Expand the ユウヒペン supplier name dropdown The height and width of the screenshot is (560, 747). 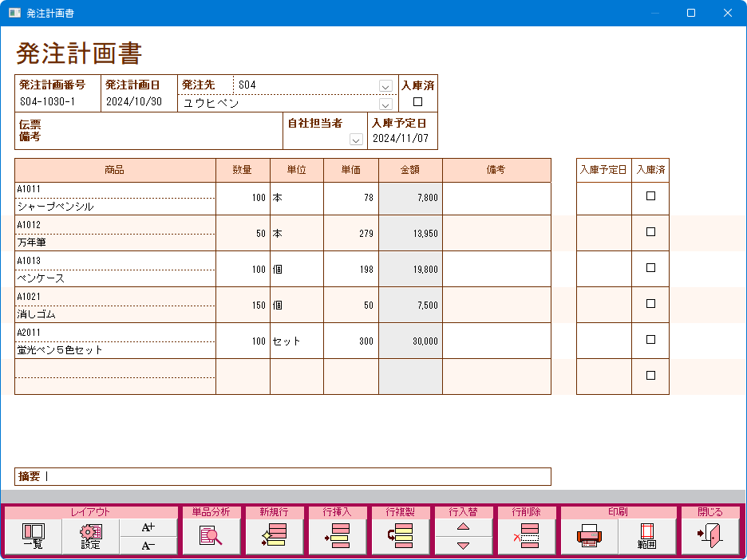pyautogui.click(x=385, y=104)
